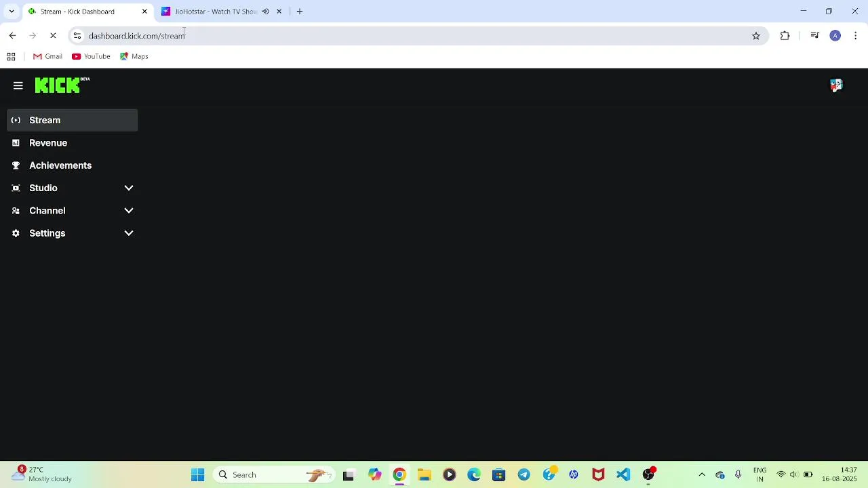Stop loading the page
The image size is (868, 488).
tap(53, 36)
